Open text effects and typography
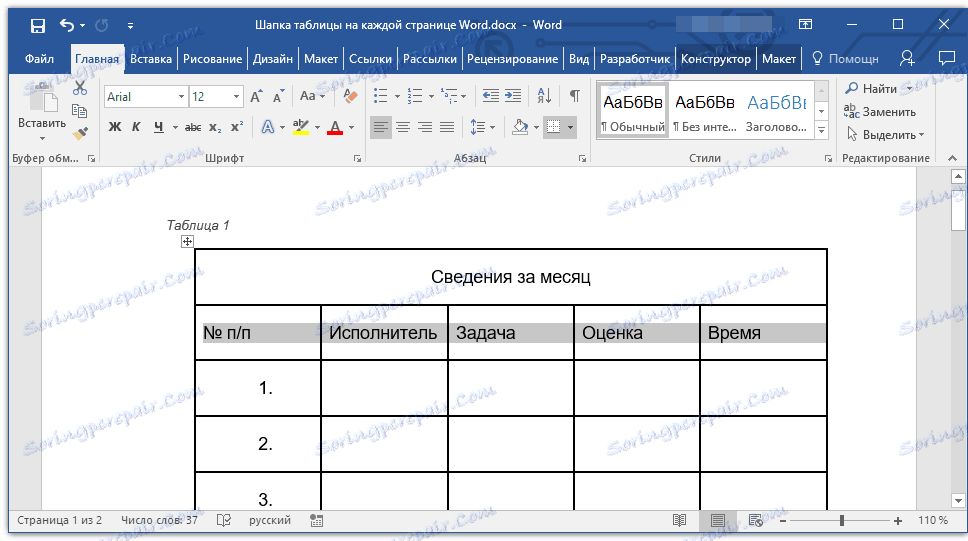968x541 pixels. 267,127
